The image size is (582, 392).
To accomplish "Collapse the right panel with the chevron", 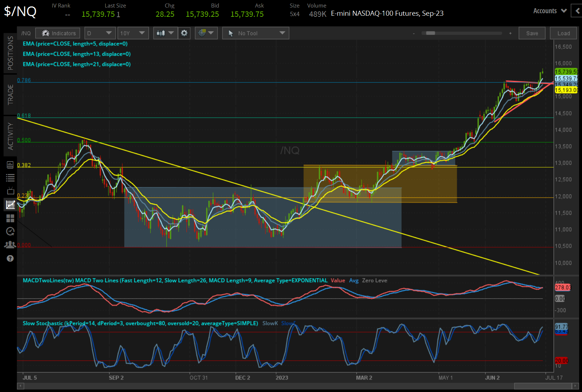I will pyautogui.click(x=576, y=11).
